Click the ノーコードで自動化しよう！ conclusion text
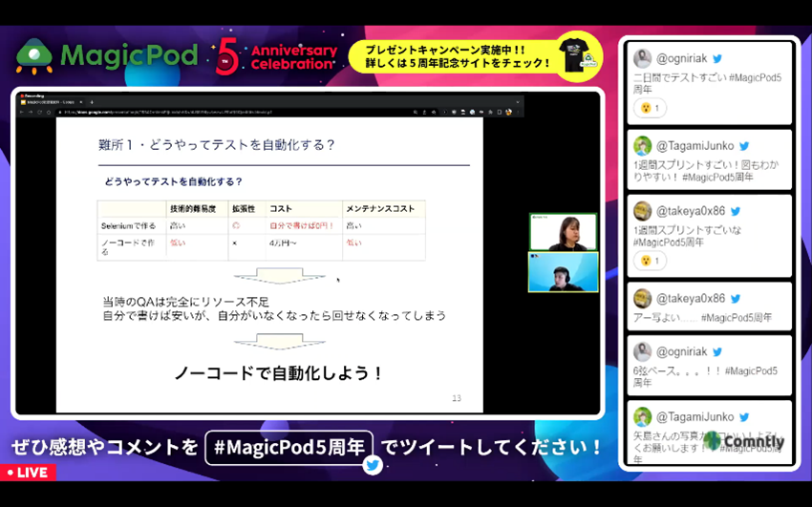 (x=279, y=373)
